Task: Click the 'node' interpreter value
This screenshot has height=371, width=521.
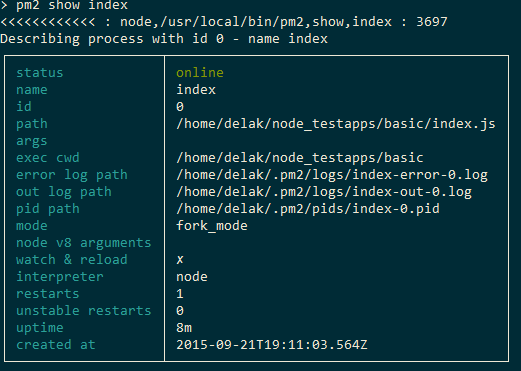Action: (192, 277)
